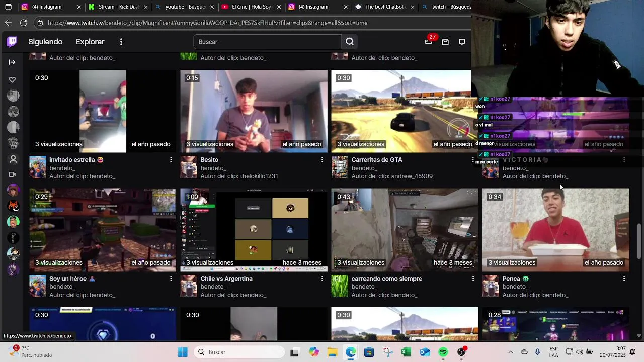Go to the Siguiendo section
The width and height of the screenshot is (644, 362).
tap(45, 42)
